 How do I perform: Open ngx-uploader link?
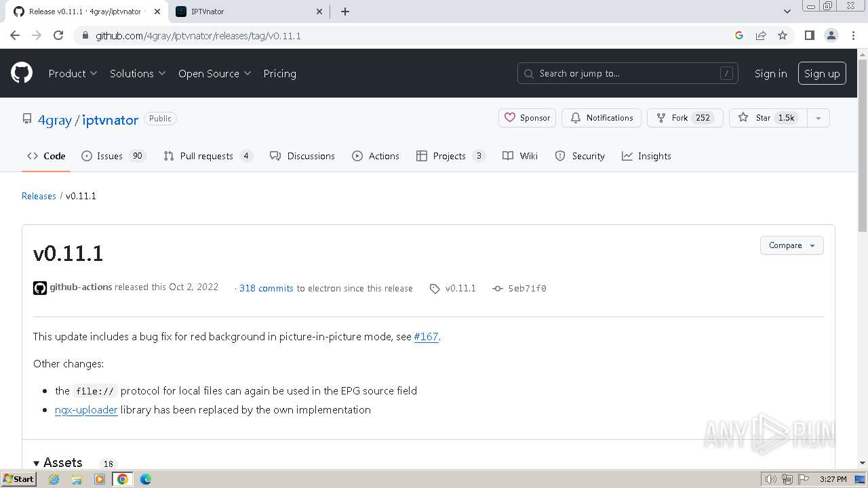click(86, 409)
